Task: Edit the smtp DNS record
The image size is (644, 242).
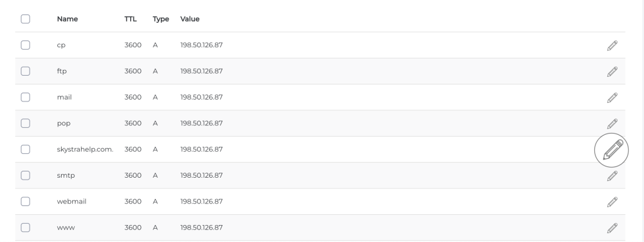Action: [x=612, y=176]
